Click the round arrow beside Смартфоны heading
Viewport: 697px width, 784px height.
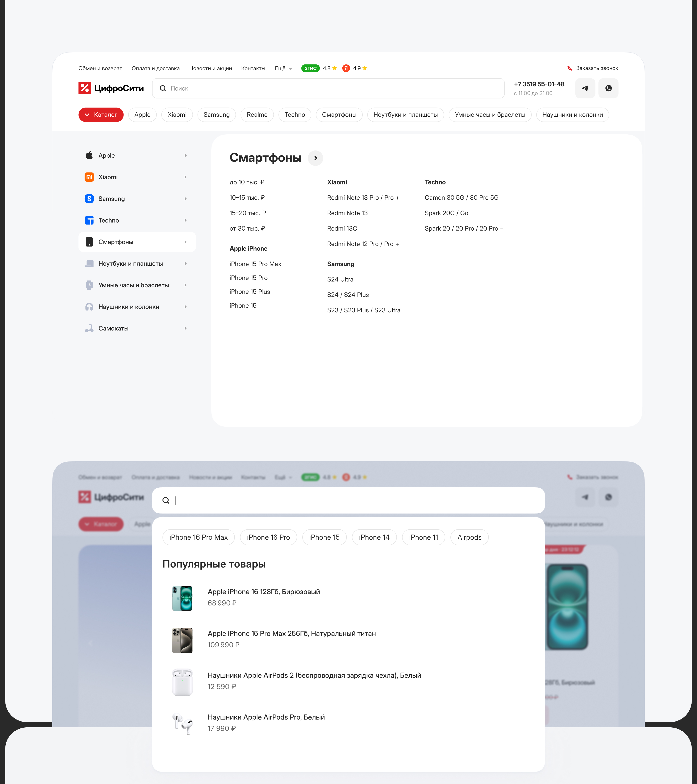315,158
